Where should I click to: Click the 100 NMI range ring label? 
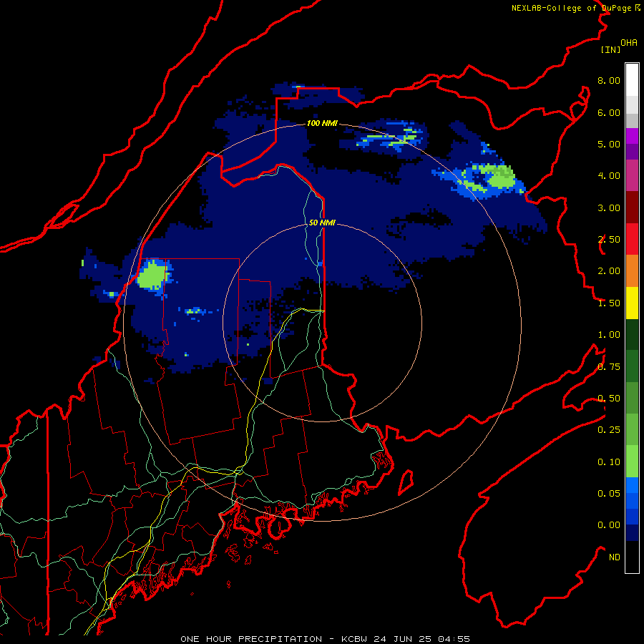(322, 123)
